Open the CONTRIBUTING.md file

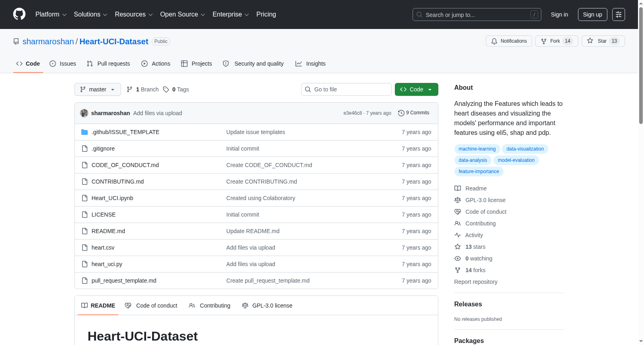tap(118, 182)
